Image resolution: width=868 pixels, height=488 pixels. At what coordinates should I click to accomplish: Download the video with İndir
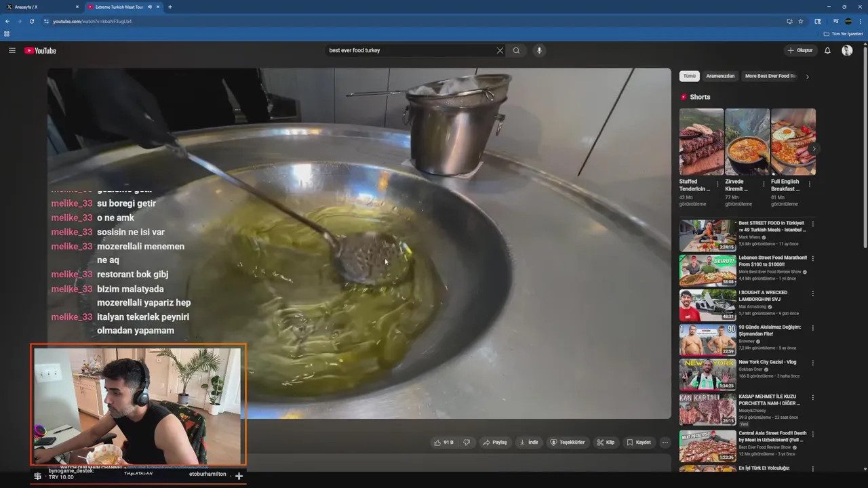[x=529, y=442]
